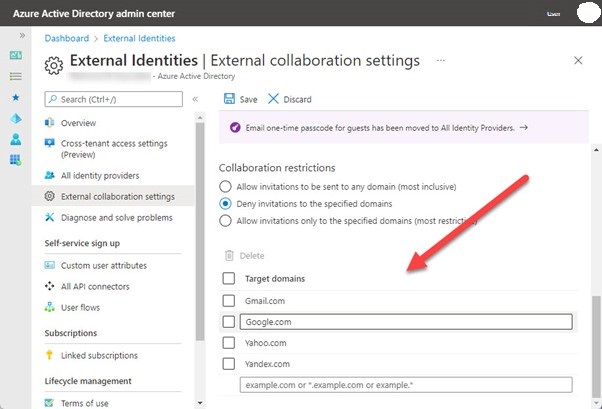Click Linked subscriptions key icon
The width and height of the screenshot is (602, 409).
coord(49,355)
